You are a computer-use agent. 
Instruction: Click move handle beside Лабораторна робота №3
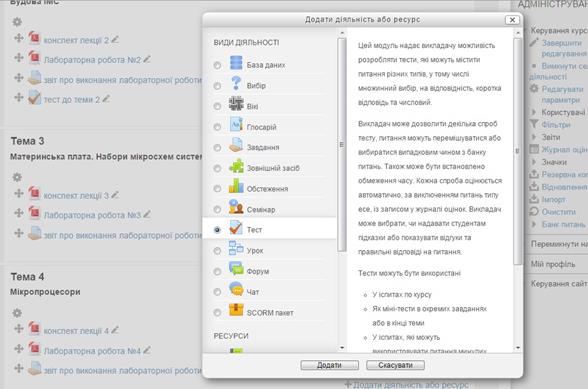[19, 213]
